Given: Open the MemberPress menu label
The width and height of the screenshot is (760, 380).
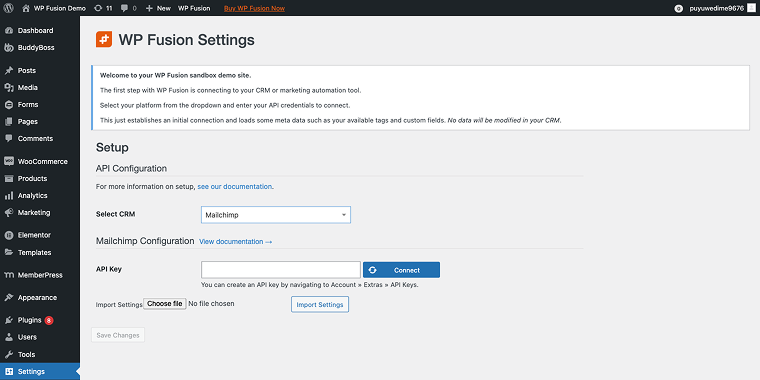Looking at the screenshot, I should click(40, 275).
